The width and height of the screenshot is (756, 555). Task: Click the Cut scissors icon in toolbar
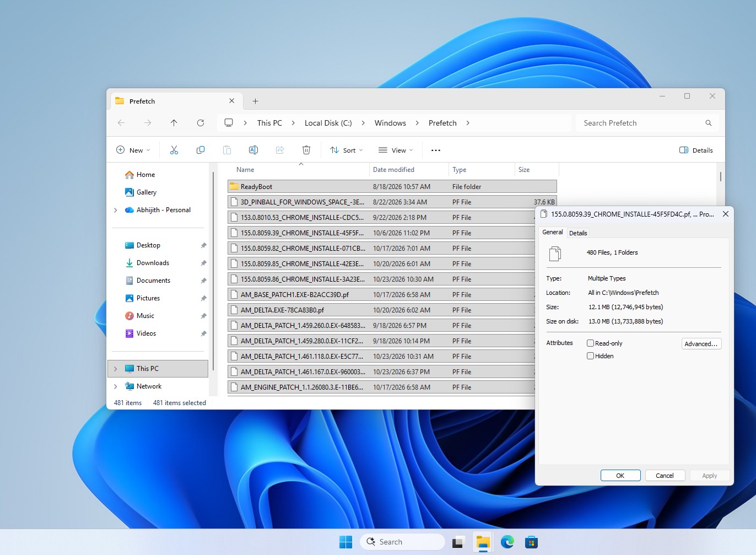pos(174,150)
